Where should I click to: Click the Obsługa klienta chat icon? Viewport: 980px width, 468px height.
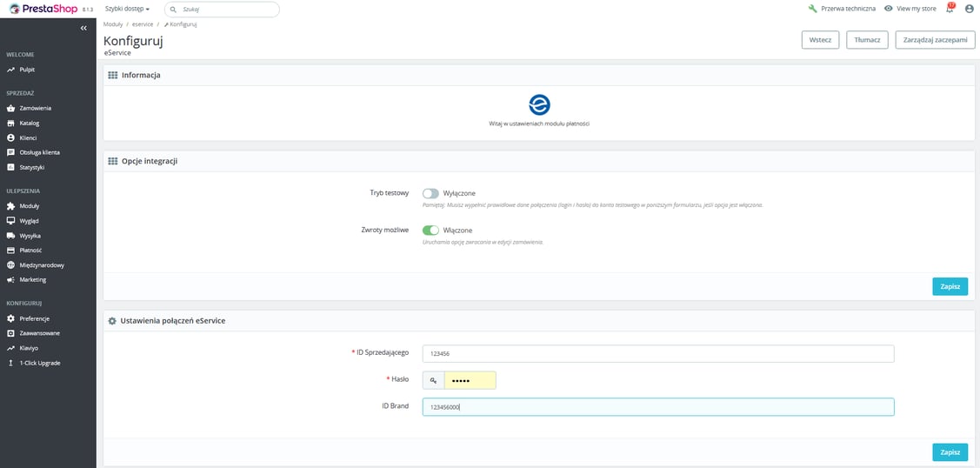click(x=10, y=152)
